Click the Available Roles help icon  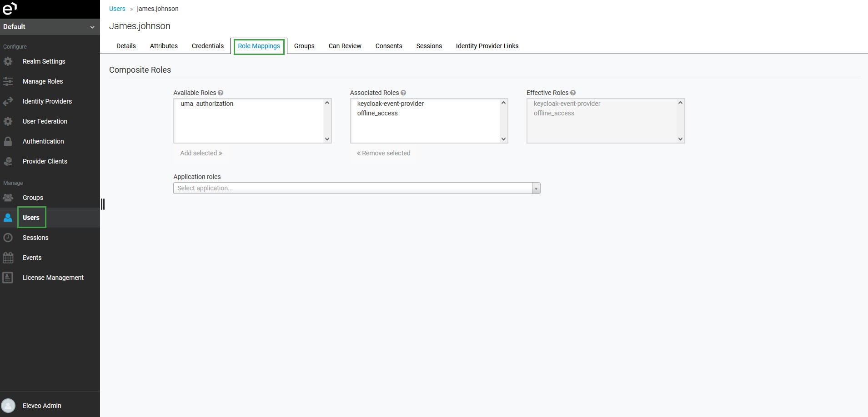click(221, 93)
